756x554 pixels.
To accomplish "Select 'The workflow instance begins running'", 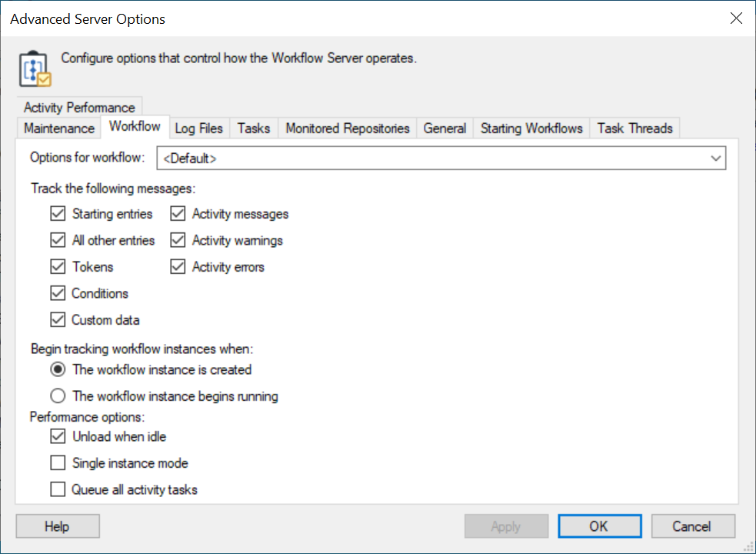I will pos(58,397).
